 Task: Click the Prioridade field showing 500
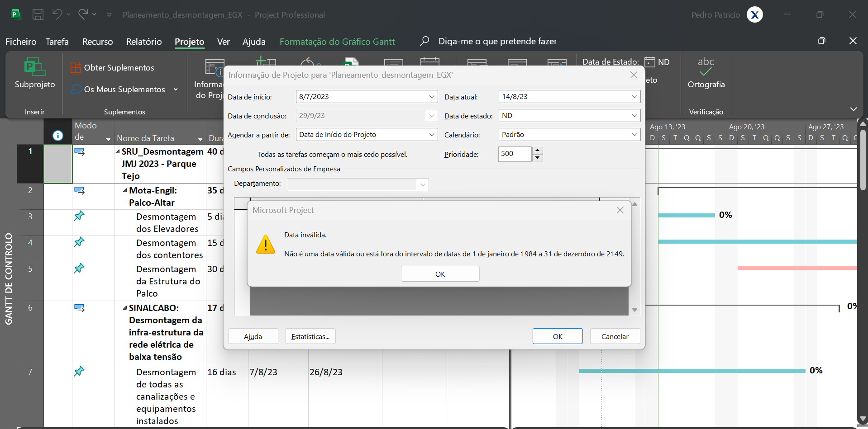tap(515, 154)
